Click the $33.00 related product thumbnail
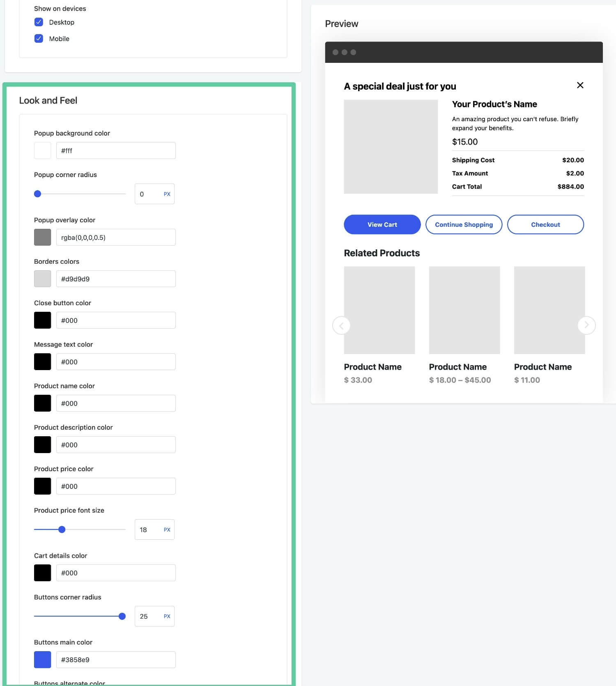This screenshot has height=686, width=616. point(379,310)
